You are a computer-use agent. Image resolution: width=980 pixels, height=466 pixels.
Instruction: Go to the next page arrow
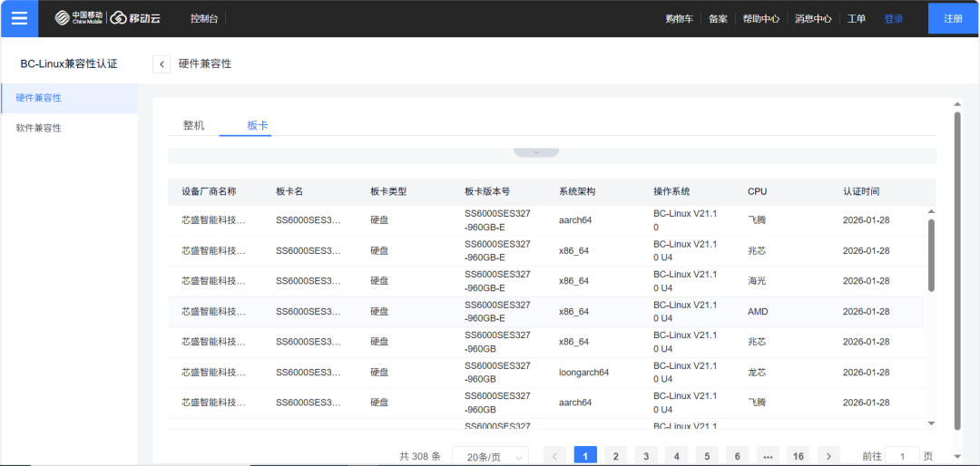point(828,457)
